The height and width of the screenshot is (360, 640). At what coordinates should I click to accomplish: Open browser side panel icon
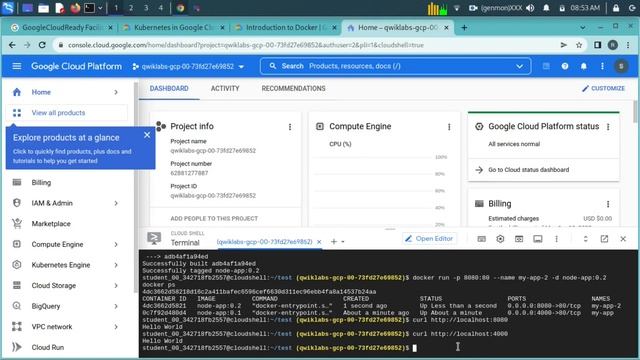598,45
